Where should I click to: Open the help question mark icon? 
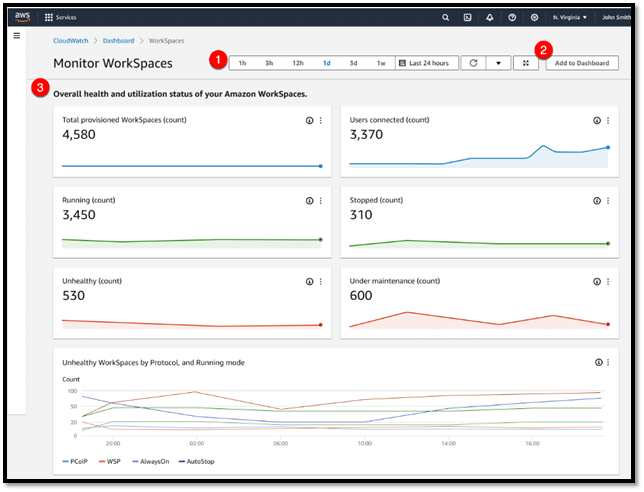click(512, 17)
